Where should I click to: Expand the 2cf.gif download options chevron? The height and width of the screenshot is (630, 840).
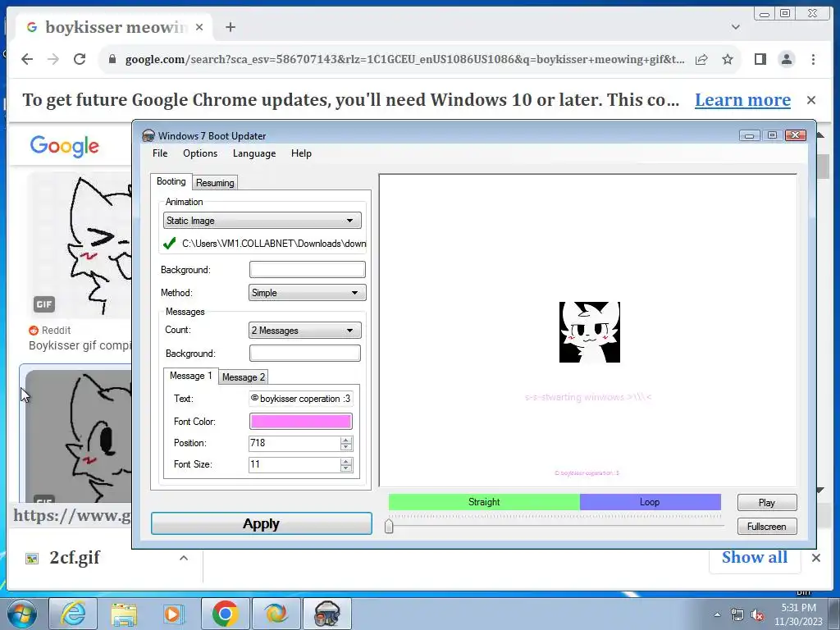tap(183, 558)
